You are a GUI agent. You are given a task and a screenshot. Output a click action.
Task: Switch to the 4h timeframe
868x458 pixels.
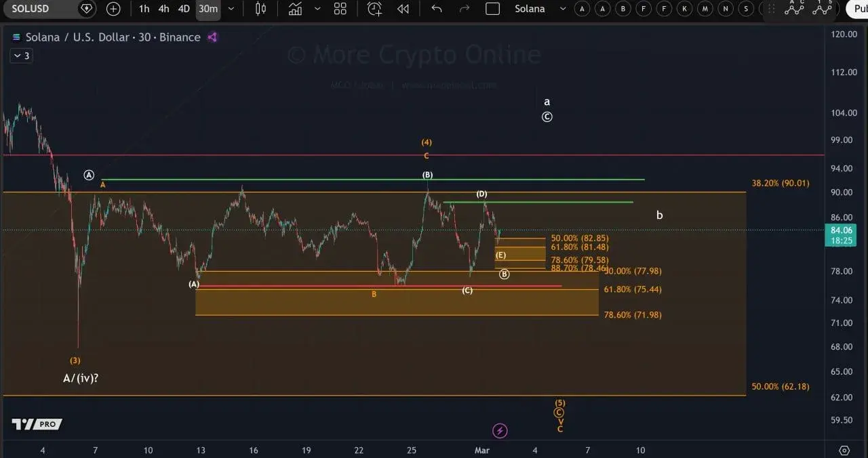point(163,9)
